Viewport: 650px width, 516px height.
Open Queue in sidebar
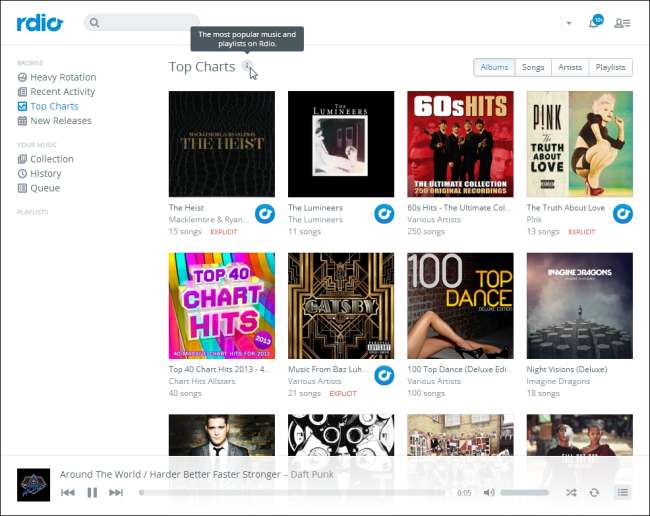39,188
